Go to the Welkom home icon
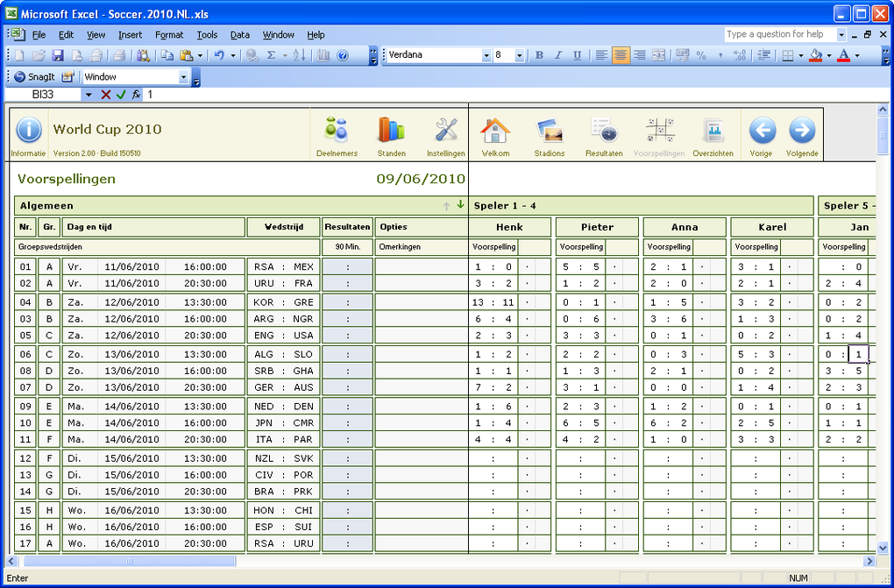Viewport: 894px width, 588px height. pyautogui.click(x=495, y=131)
